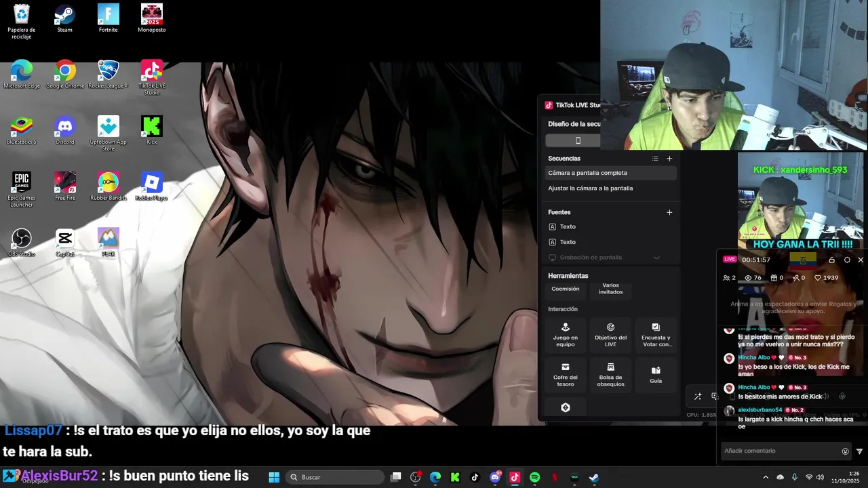Select the Discord desktop icon
This screenshot has width=868, height=488.
pos(65,131)
